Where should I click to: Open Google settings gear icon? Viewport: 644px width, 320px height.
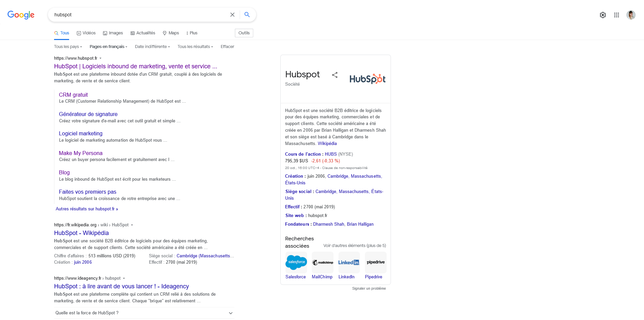[603, 15]
